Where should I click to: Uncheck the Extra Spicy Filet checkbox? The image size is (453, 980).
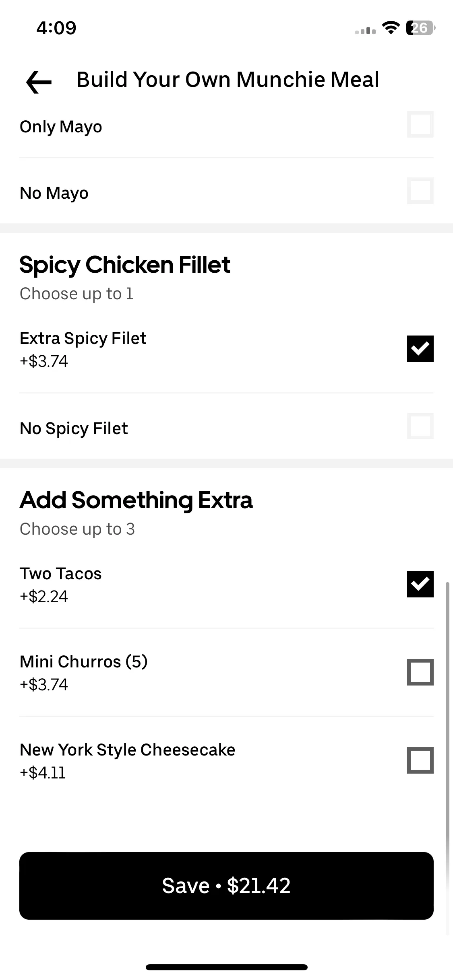420,349
